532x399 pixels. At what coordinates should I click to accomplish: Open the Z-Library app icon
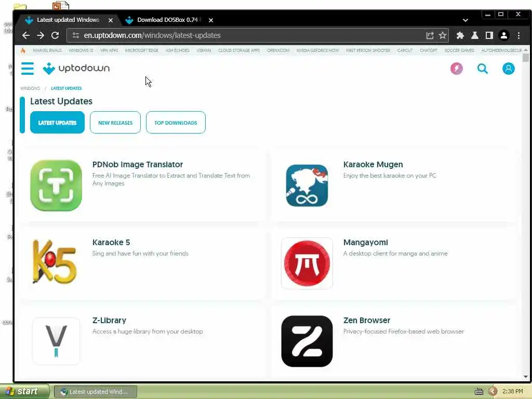click(x=56, y=341)
